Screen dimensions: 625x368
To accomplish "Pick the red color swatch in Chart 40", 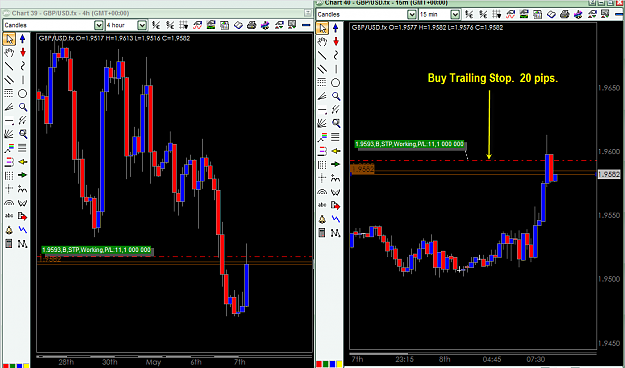I will pyautogui.click(x=319, y=364).
